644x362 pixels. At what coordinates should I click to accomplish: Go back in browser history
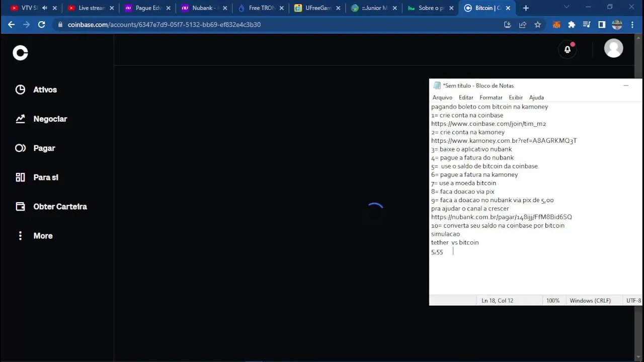(11, 24)
